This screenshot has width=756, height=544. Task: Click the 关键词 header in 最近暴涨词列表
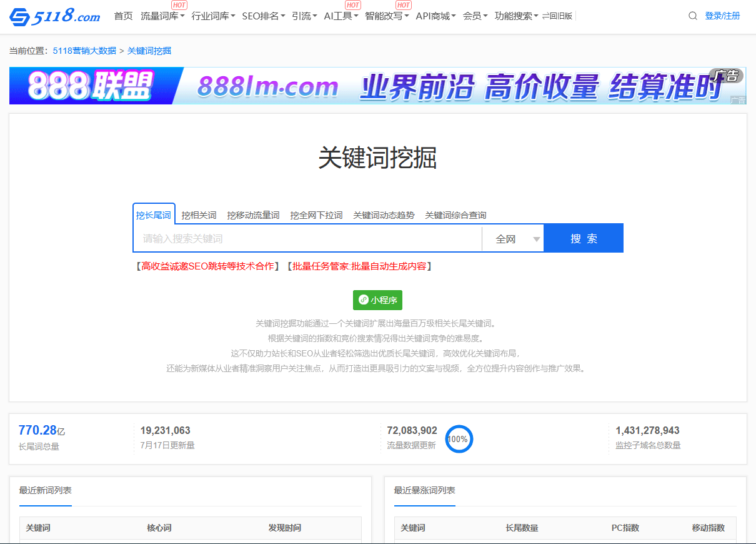[413, 528]
